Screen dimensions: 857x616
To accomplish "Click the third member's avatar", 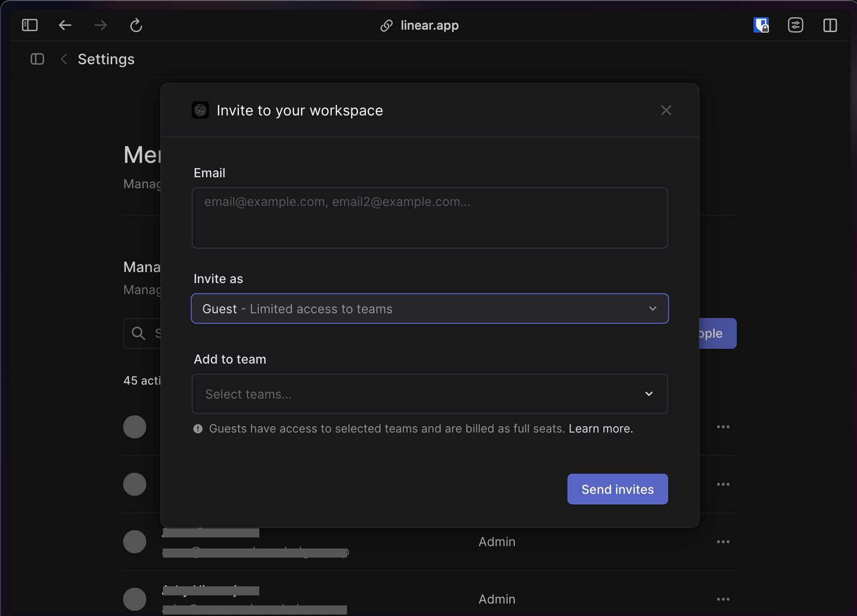I will click(135, 542).
